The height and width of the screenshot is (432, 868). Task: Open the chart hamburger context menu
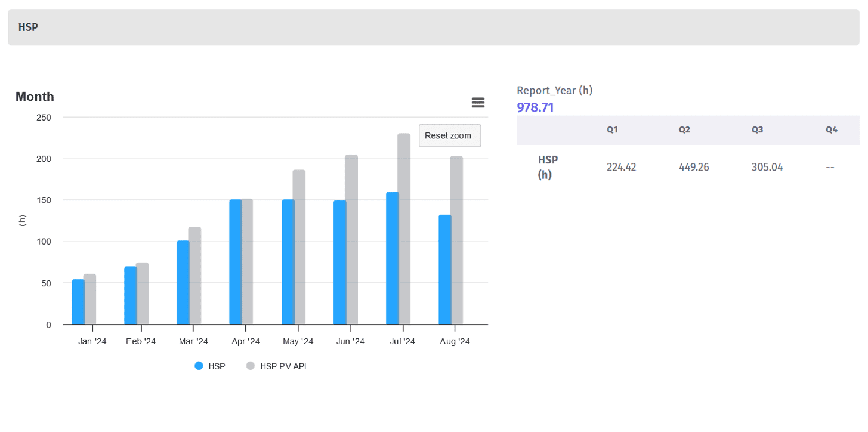pos(478,103)
